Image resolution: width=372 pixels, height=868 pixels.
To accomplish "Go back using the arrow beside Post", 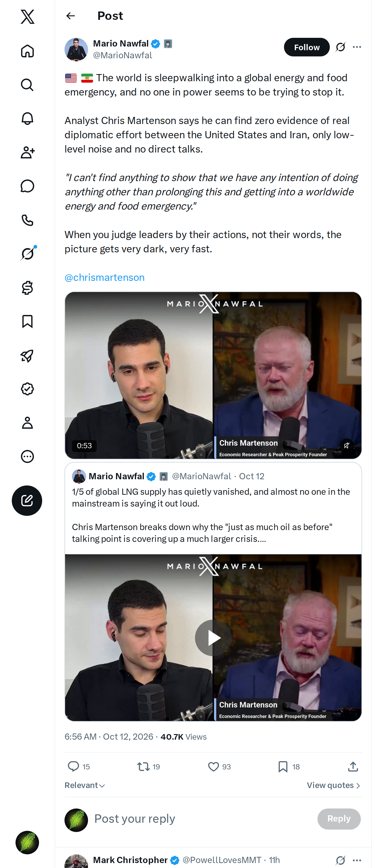I will pyautogui.click(x=70, y=16).
